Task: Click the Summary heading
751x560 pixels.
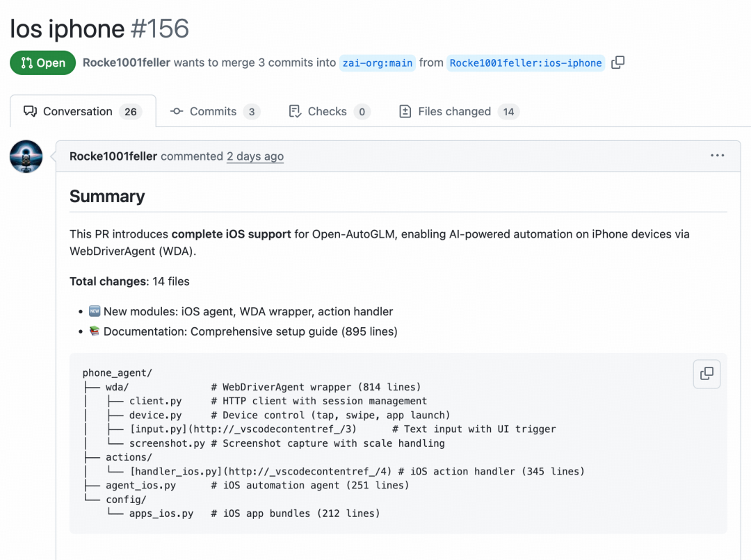Action: [107, 196]
